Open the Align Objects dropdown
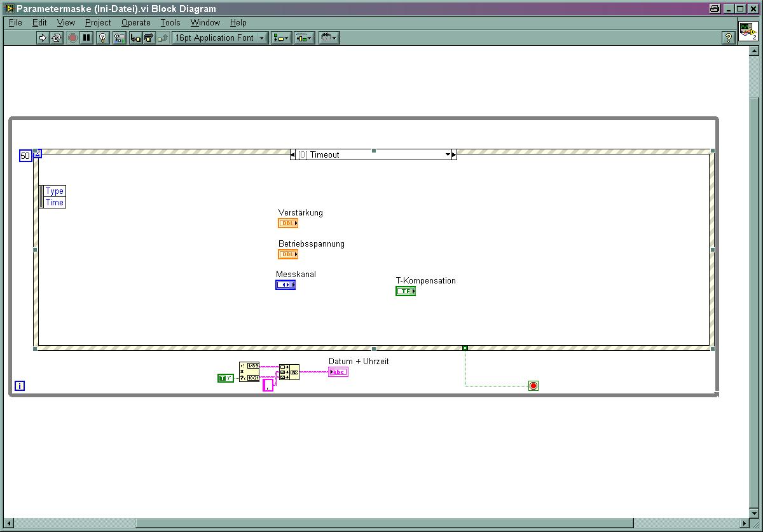Screen dimensions: 763x532 point(281,38)
